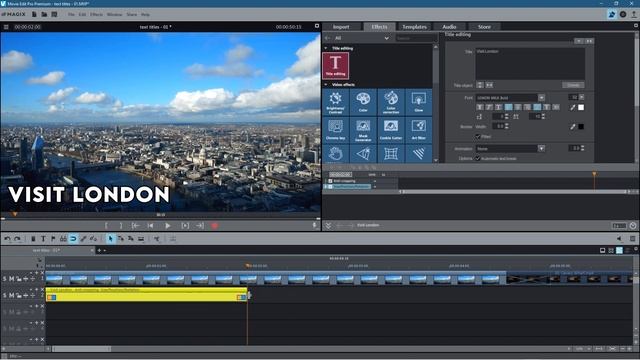Click the marker flag tool in toolbar

point(53,239)
